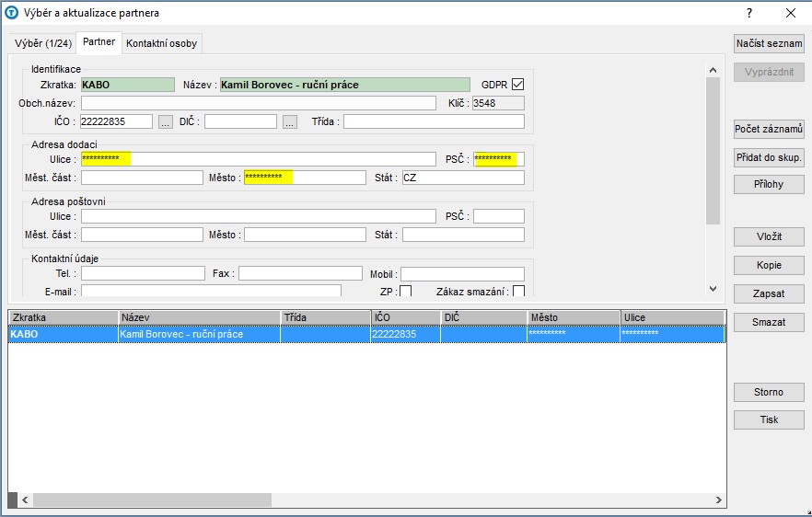Click form panel scroll down arrow
The height and width of the screenshot is (517, 812).
pyautogui.click(x=713, y=289)
